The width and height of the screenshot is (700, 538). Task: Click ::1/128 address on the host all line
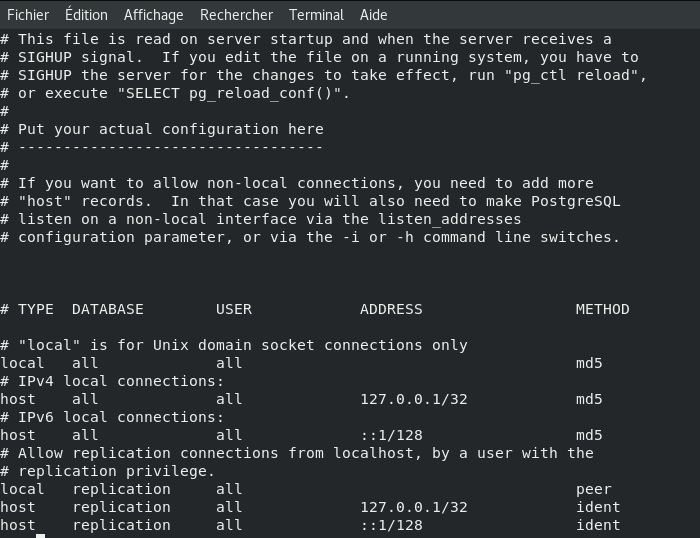coord(392,435)
